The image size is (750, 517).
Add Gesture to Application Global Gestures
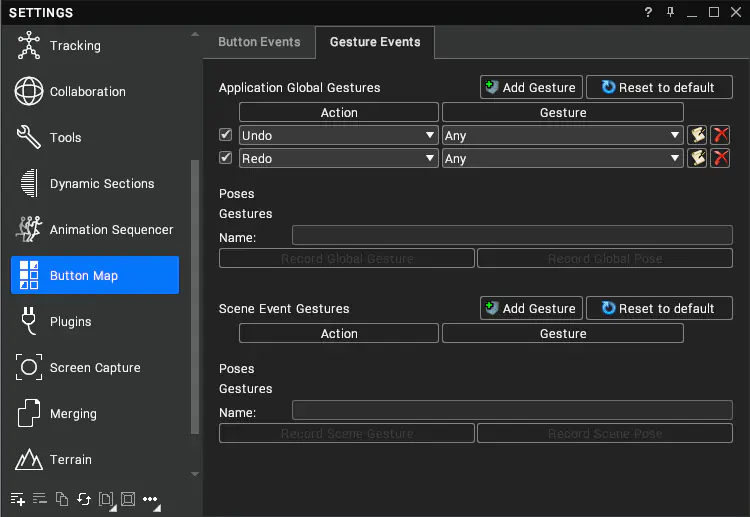click(531, 87)
